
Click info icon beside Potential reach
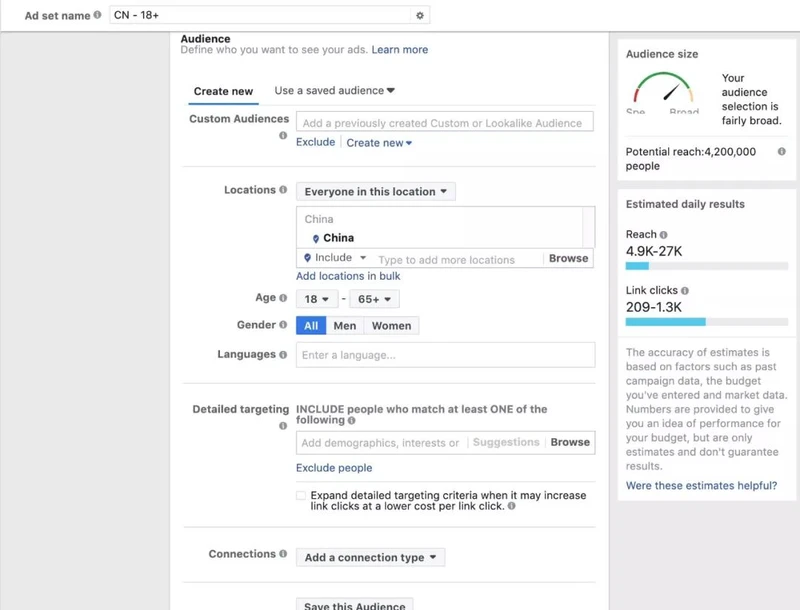(781, 151)
